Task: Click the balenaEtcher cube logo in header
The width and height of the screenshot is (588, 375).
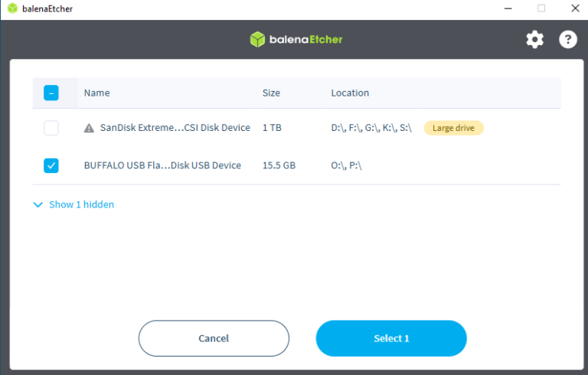Action: coord(257,39)
